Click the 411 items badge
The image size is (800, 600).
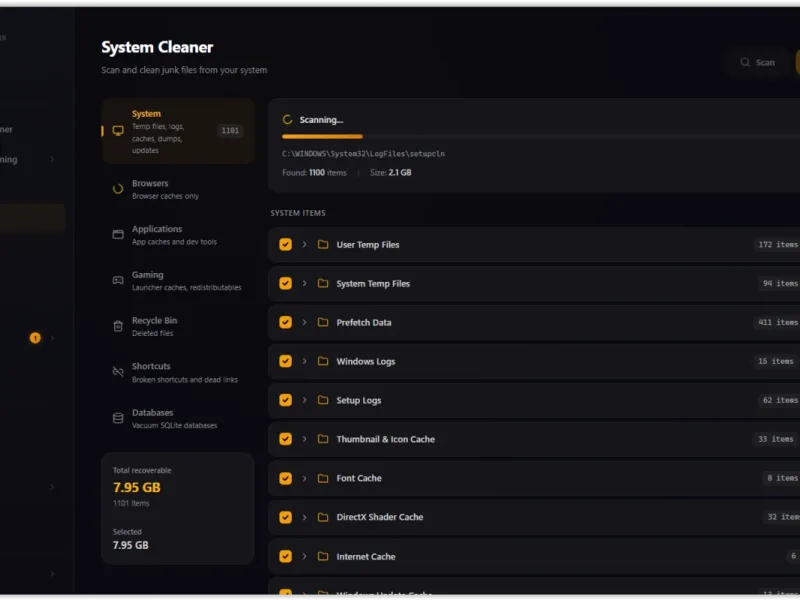778,322
